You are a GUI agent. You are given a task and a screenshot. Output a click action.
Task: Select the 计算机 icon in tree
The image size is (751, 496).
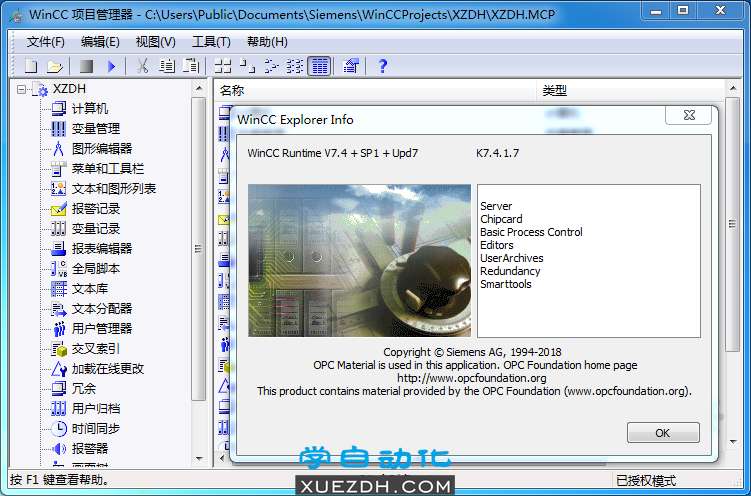tap(58, 109)
